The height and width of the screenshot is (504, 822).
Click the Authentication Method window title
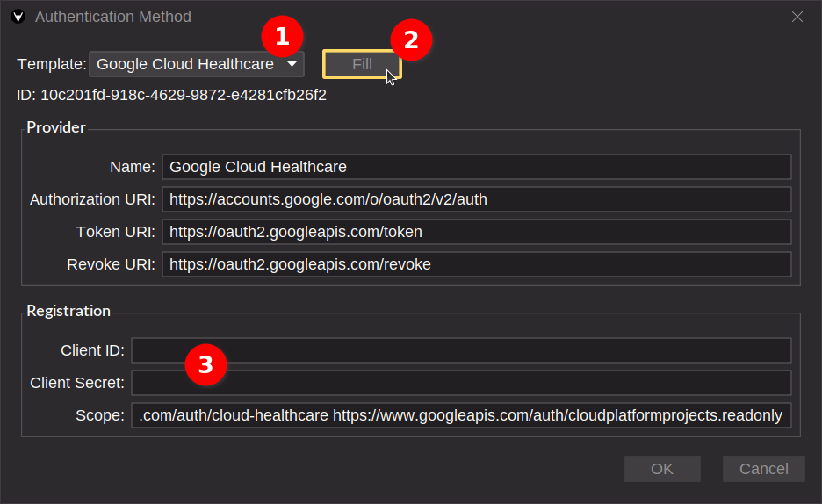(x=112, y=17)
